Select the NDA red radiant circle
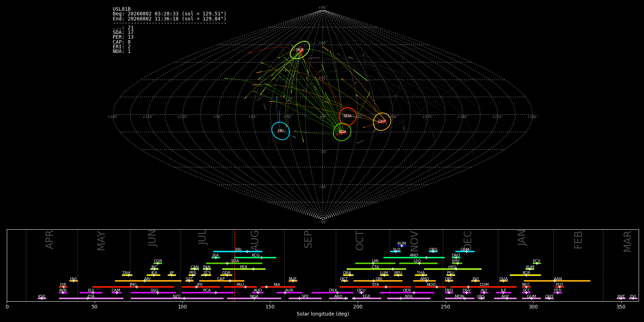644x322 pixels. pyautogui.click(x=348, y=116)
